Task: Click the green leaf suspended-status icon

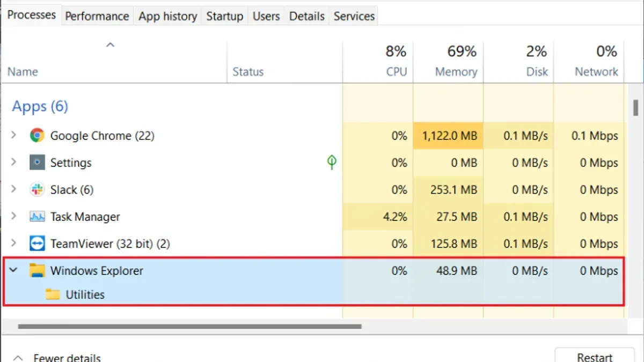Action: tap(332, 162)
